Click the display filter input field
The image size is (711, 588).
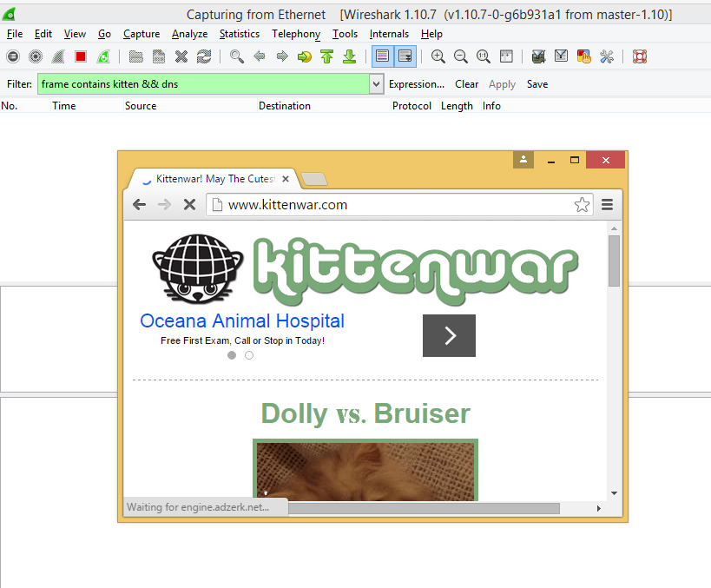[x=203, y=84]
